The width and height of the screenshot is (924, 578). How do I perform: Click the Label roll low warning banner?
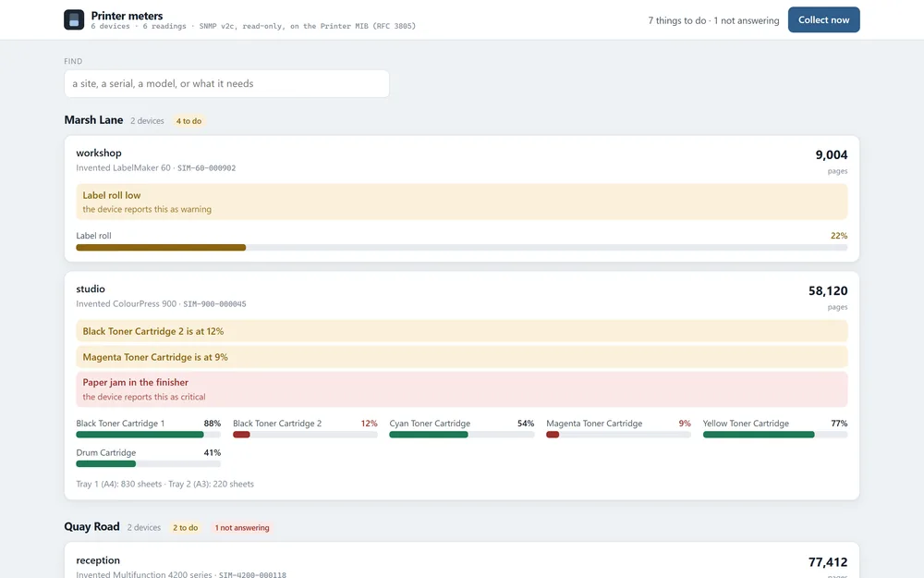pos(461,202)
